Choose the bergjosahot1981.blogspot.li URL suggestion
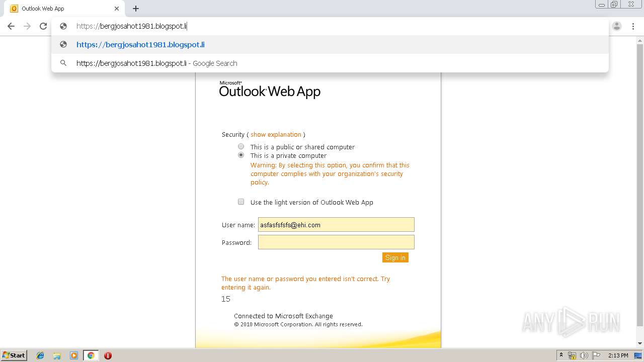Viewport: 644px width, 362px height. point(330,45)
